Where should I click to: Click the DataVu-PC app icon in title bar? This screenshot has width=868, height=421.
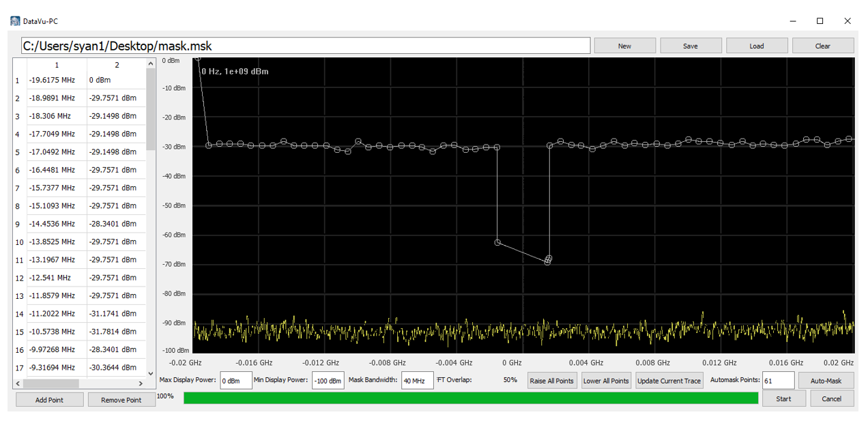15,21
